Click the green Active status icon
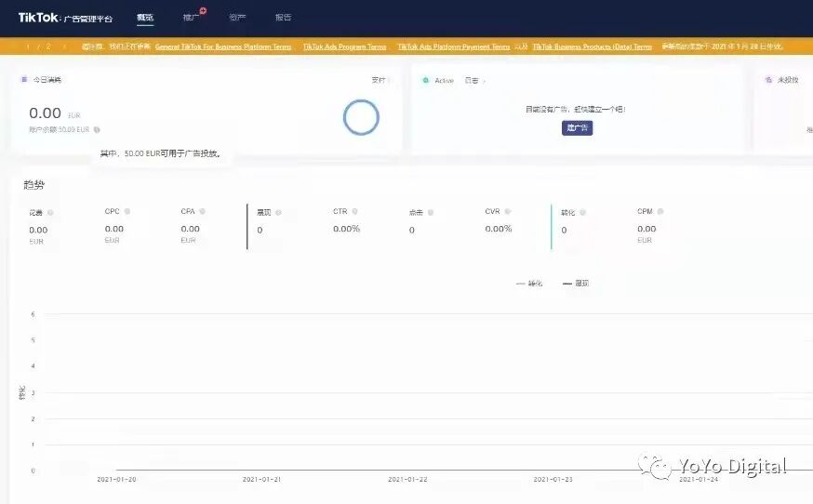Image resolution: width=813 pixels, height=504 pixels. pos(426,80)
